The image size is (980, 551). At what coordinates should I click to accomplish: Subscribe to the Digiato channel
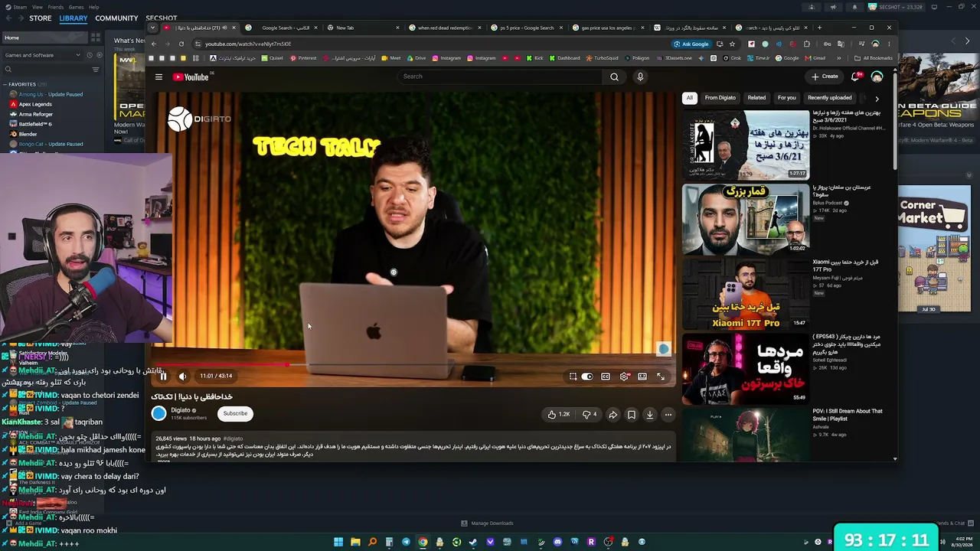coord(235,413)
